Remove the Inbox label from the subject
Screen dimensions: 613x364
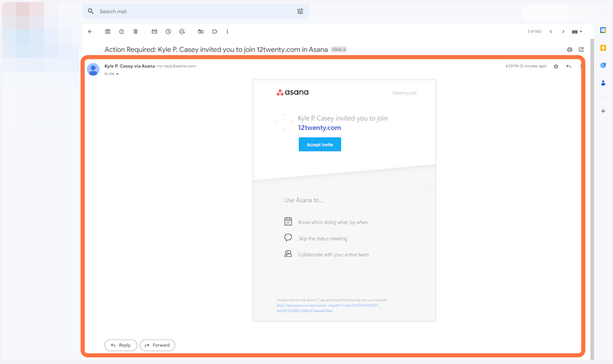[x=344, y=49]
